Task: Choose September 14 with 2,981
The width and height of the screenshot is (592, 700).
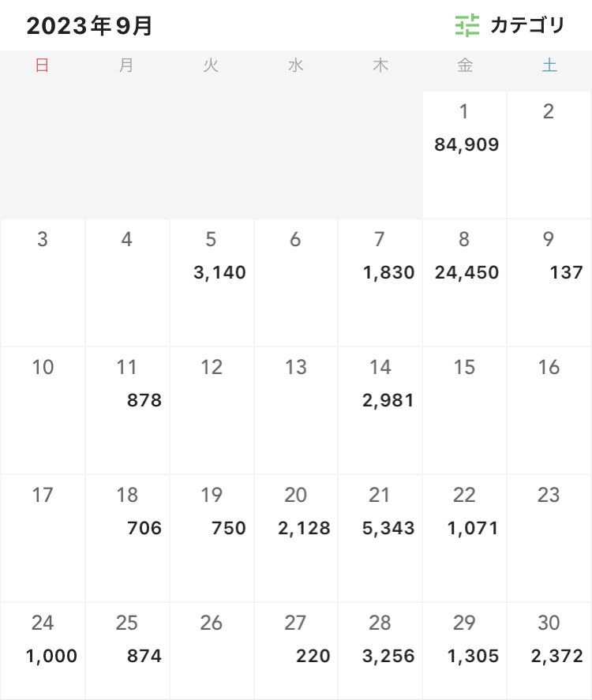Action: point(380,410)
